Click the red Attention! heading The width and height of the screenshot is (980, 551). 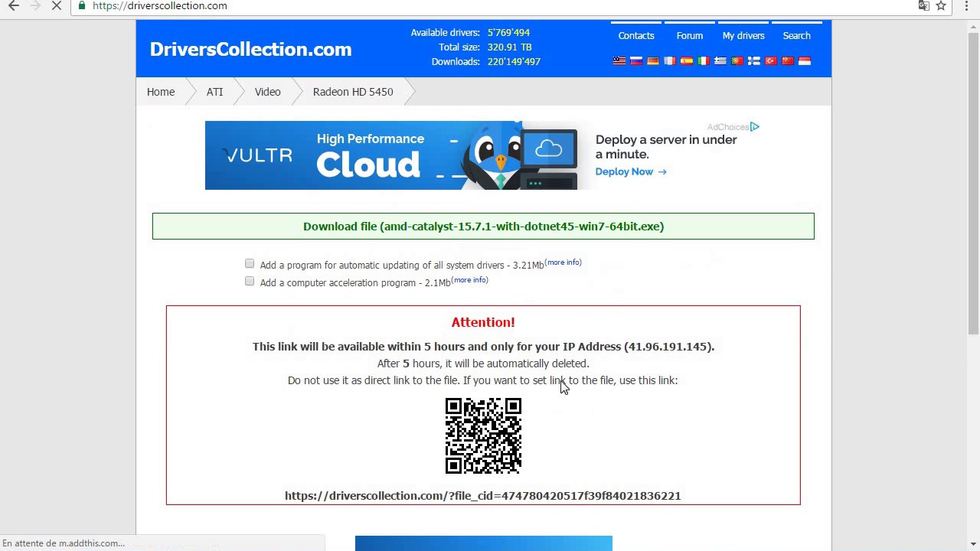click(x=483, y=322)
